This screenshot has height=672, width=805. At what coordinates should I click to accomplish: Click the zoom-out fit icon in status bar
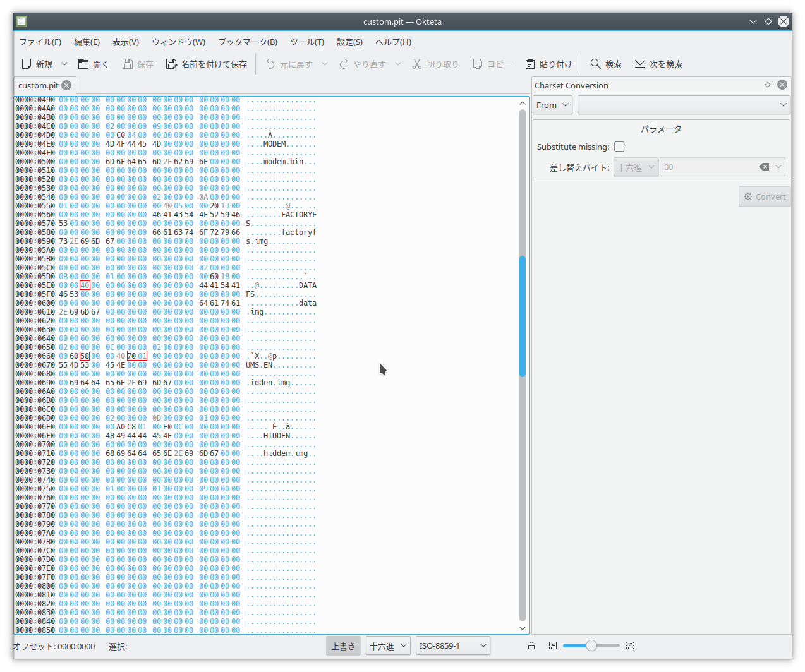tap(553, 645)
